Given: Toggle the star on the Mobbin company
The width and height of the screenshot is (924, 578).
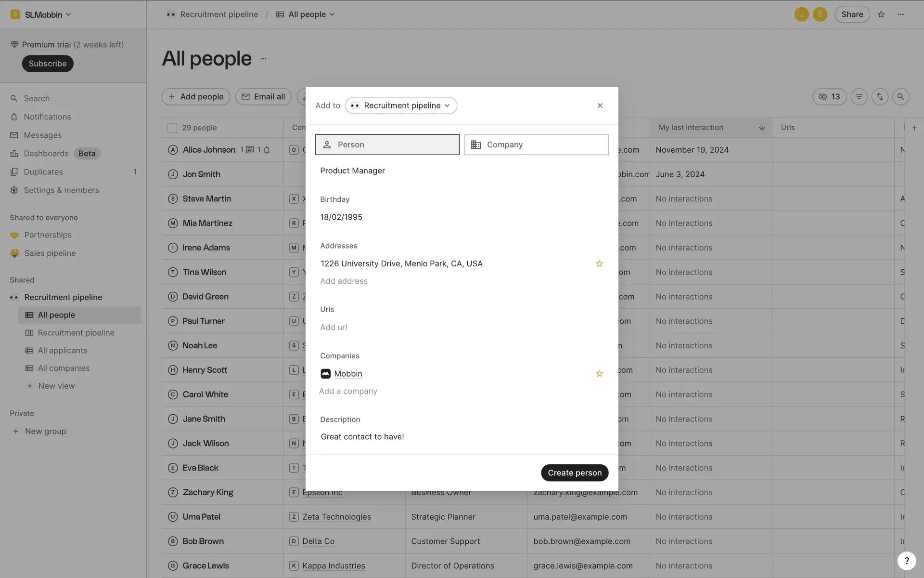Looking at the screenshot, I should pyautogui.click(x=599, y=374).
